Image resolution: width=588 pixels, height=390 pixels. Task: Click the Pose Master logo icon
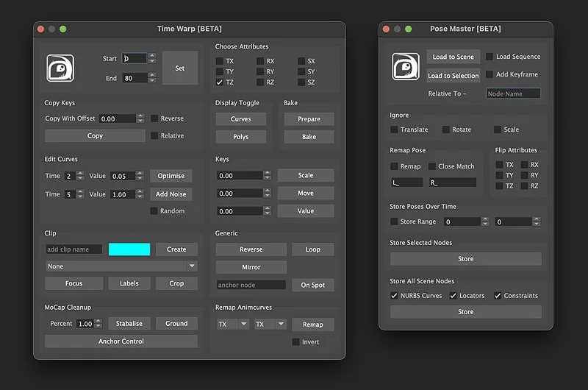[x=406, y=66]
